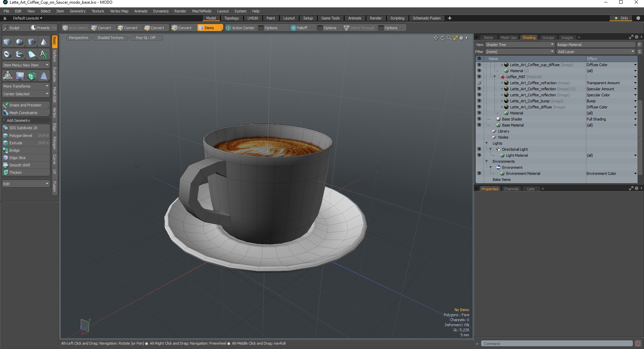Collapse the Lights group

487,143
